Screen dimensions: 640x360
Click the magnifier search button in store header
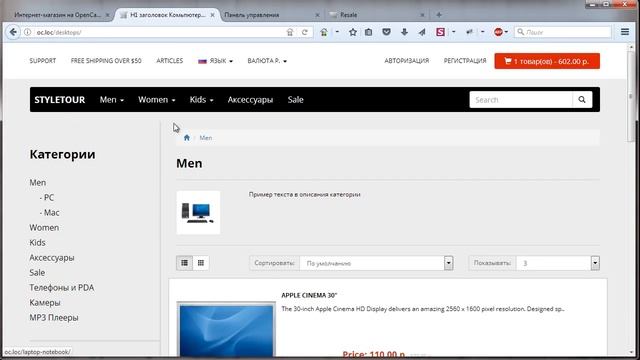582,100
